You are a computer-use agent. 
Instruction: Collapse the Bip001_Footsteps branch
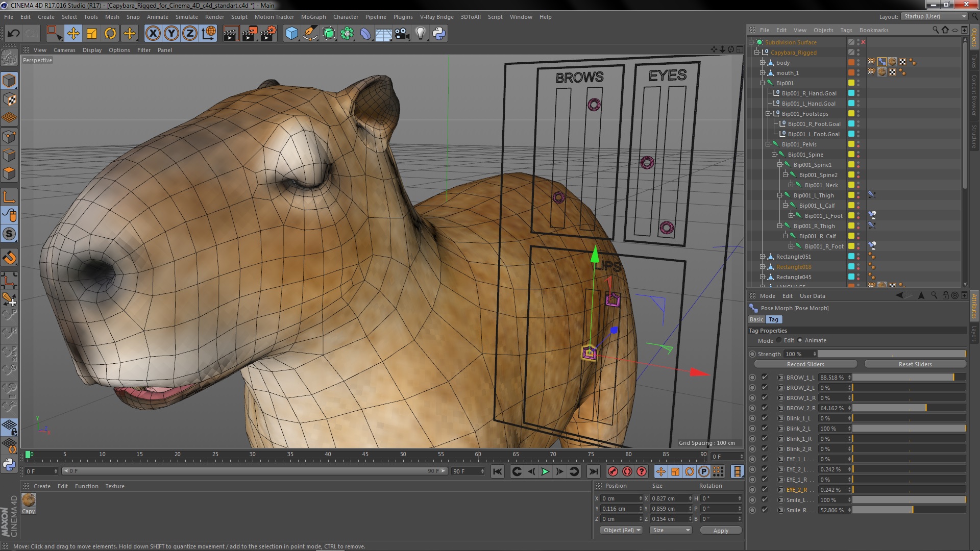click(768, 113)
